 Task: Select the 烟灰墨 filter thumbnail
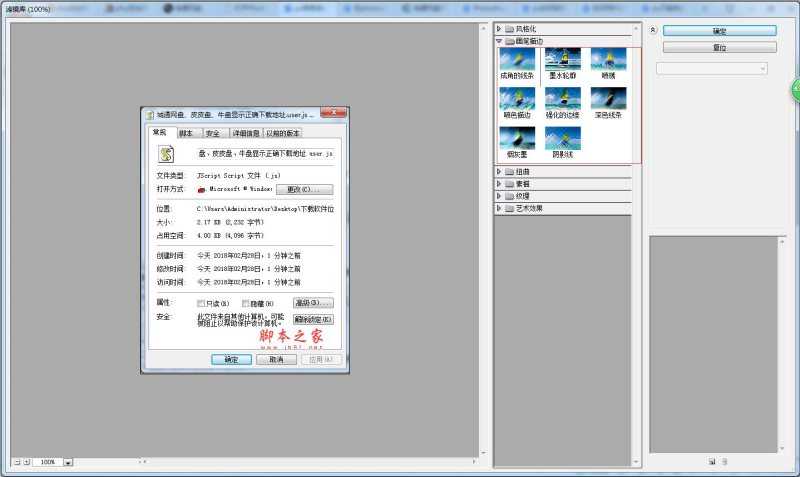tap(517, 140)
